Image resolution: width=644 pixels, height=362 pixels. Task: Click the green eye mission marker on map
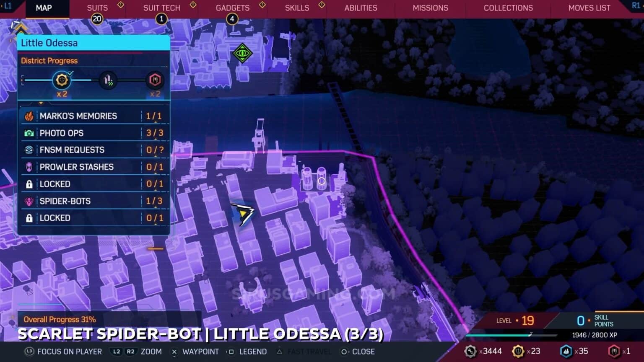(242, 53)
